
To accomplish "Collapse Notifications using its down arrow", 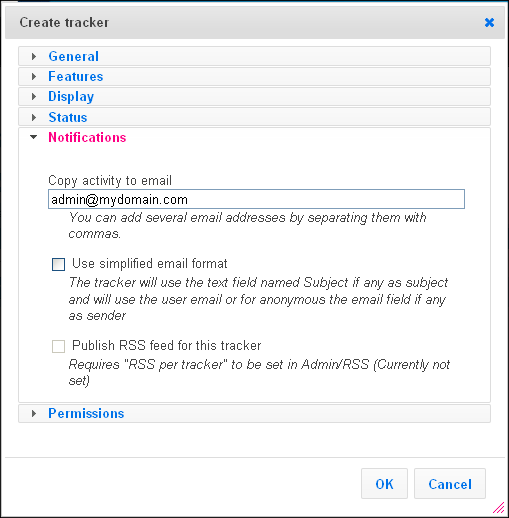I will [34, 137].
